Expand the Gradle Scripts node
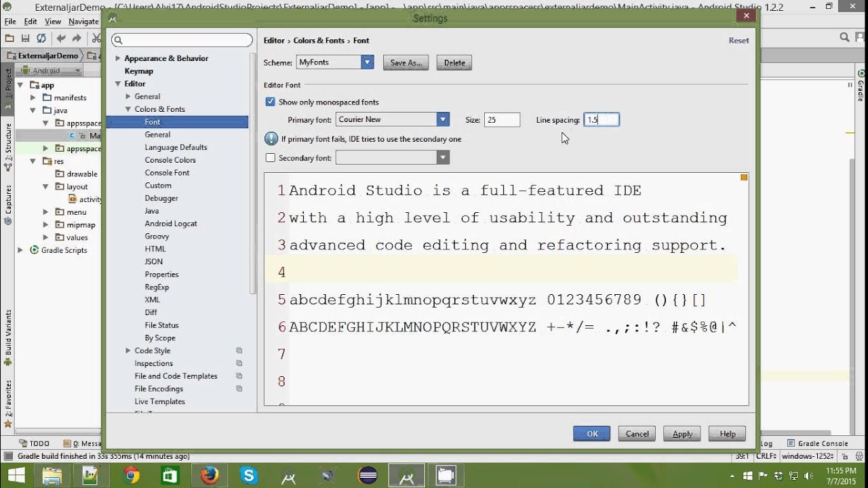 20,250
